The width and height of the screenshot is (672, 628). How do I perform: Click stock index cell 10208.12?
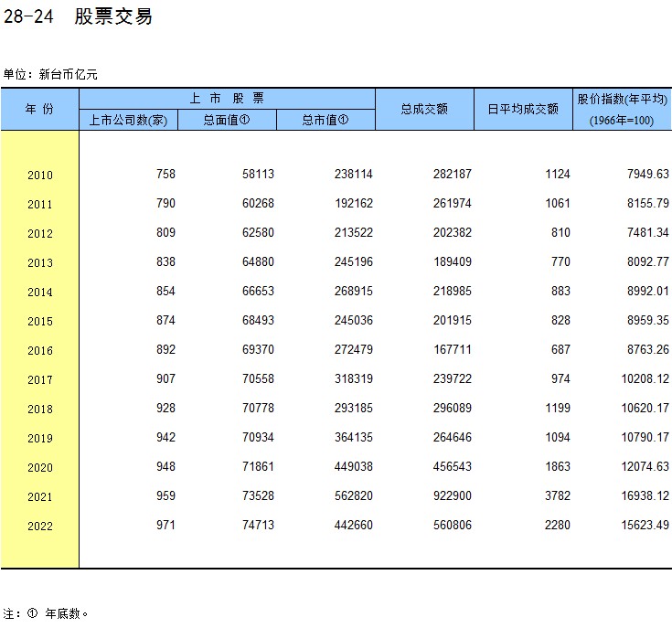645,378
